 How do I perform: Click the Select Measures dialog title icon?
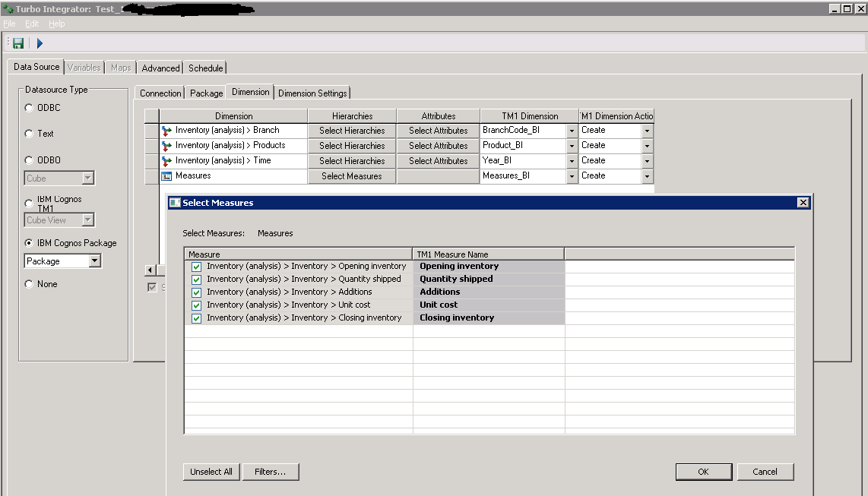[x=175, y=203]
